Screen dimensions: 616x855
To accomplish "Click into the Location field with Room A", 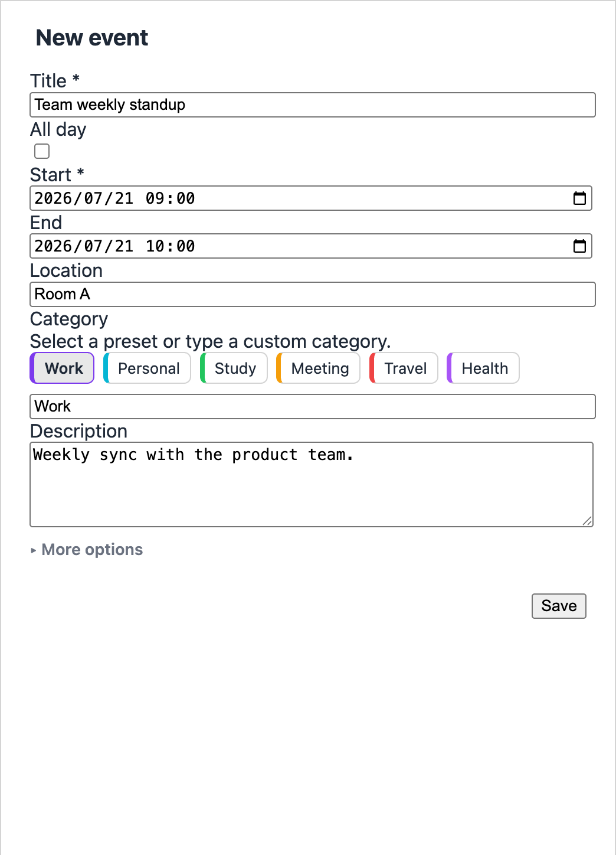I will click(x=313, y=295).
